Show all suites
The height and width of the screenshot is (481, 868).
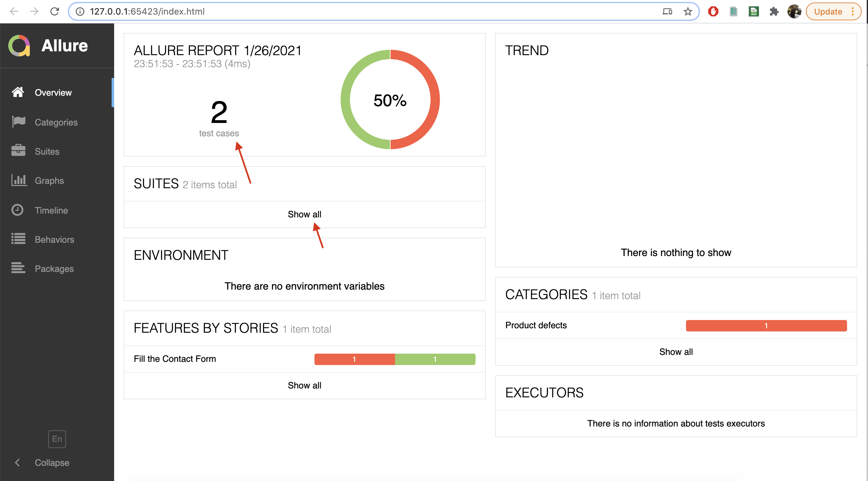click(304, 214)
